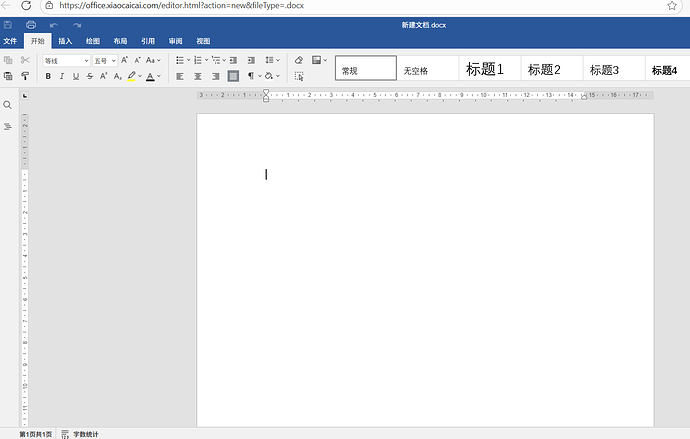This screenshot has height=439, width=690.
Task: Expand the line spacing dropdown
Action: point(272,60)
